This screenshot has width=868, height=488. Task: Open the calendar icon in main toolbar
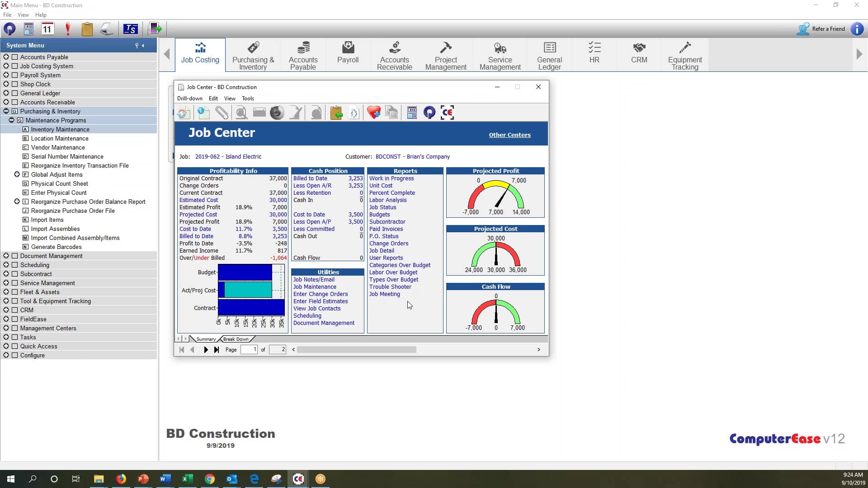tap(47, 29)
